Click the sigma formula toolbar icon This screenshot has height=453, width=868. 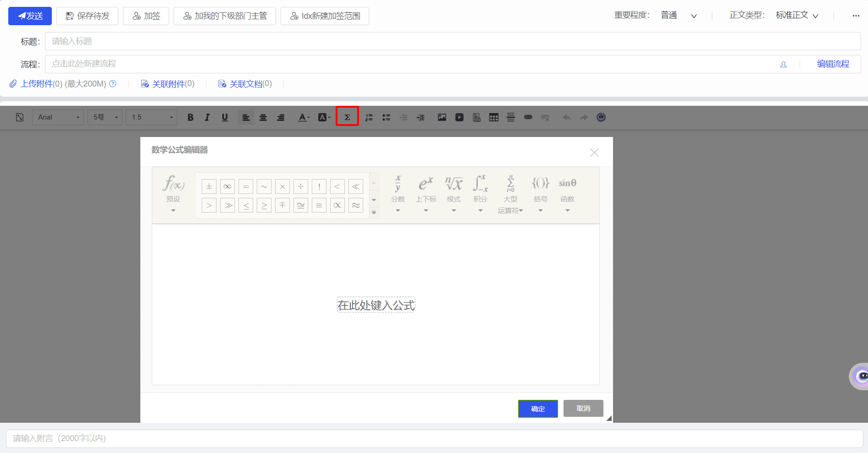click(x=347, y=117)
